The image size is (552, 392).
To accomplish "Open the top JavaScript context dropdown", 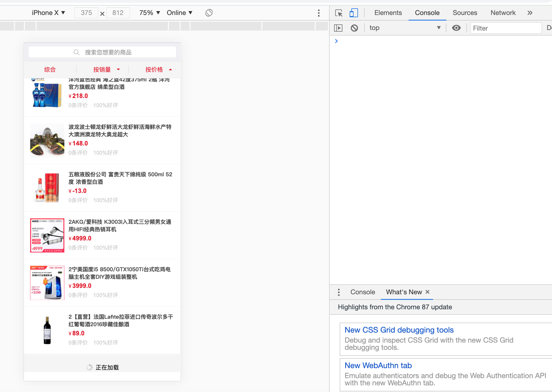I will point(405,28).
